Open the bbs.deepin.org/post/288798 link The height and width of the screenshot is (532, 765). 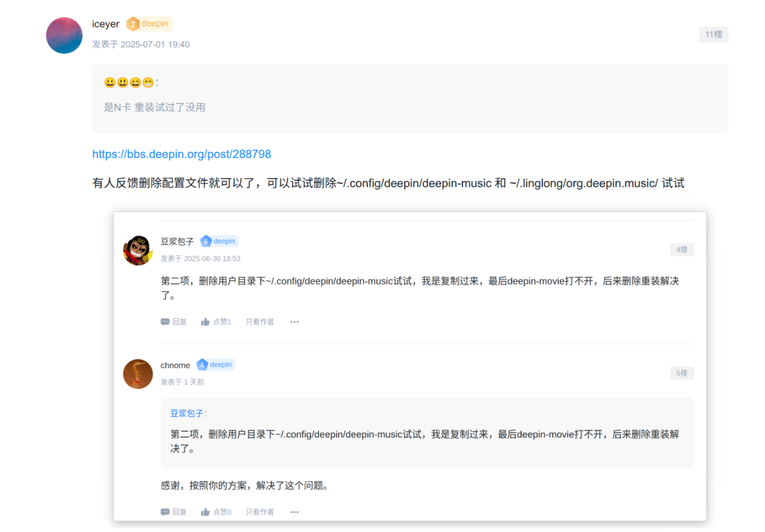[182, 154]
